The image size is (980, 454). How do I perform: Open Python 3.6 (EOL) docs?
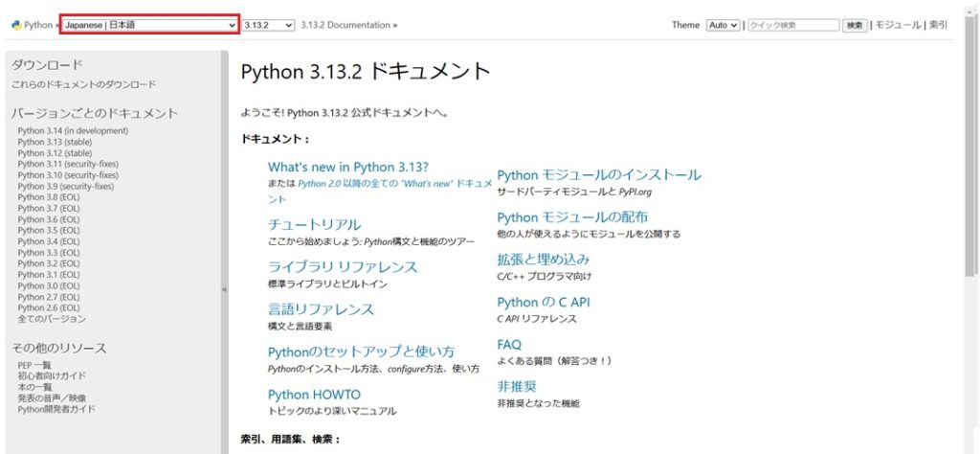(x=49, y=219)
